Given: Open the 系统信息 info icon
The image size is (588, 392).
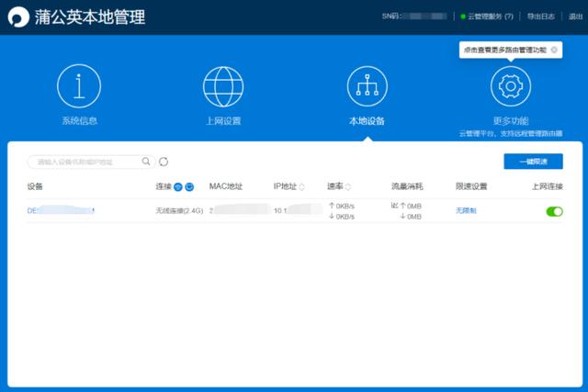Looking at the screenshot, I should pos(79,85).
